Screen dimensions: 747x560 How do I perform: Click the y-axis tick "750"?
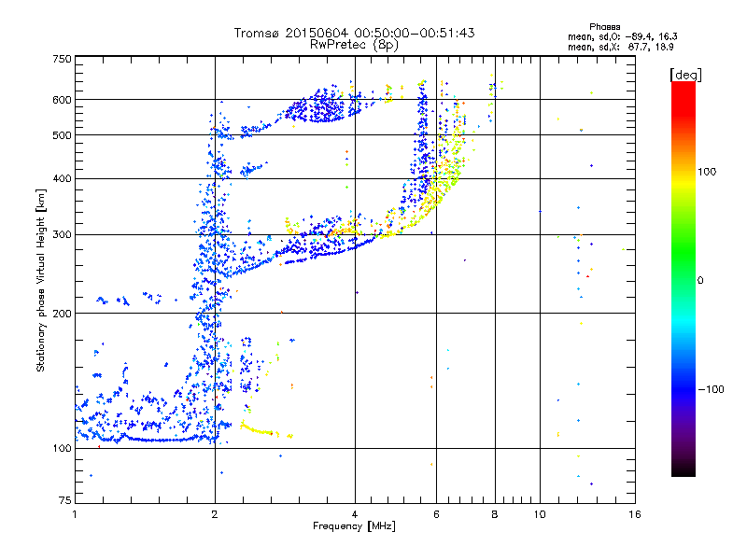pos(63,59)
